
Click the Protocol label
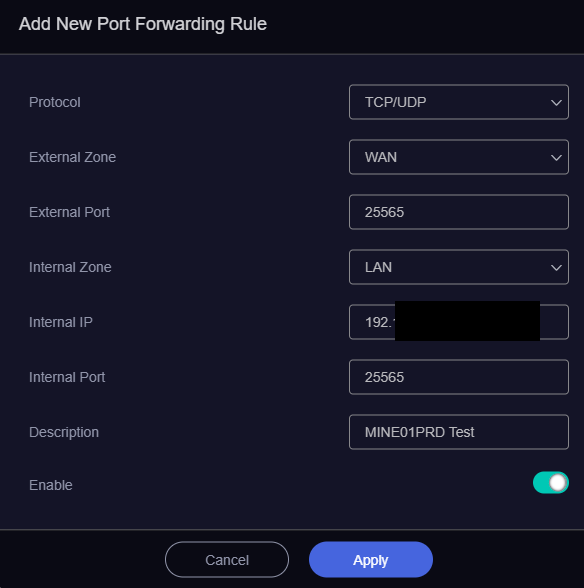click(x=55, y=102)
